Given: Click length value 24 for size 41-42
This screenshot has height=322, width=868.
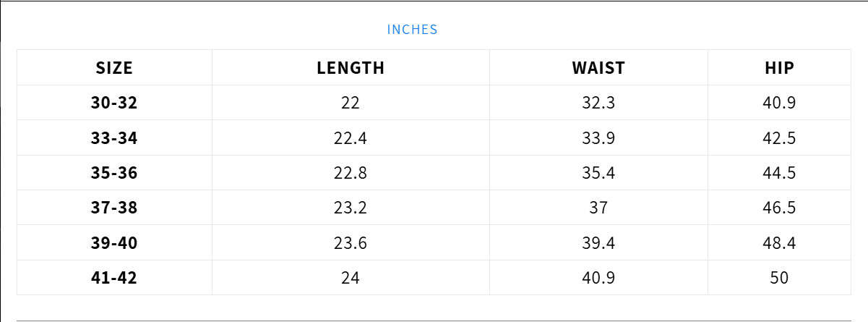Looking at the screenshot, I should [351, 278].
